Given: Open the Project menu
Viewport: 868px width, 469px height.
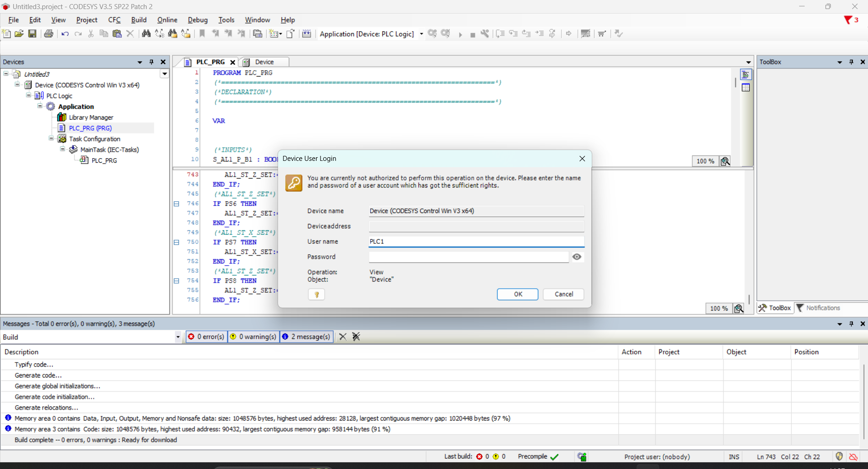Looking at the screenshot, I should [x=86, y=20].
